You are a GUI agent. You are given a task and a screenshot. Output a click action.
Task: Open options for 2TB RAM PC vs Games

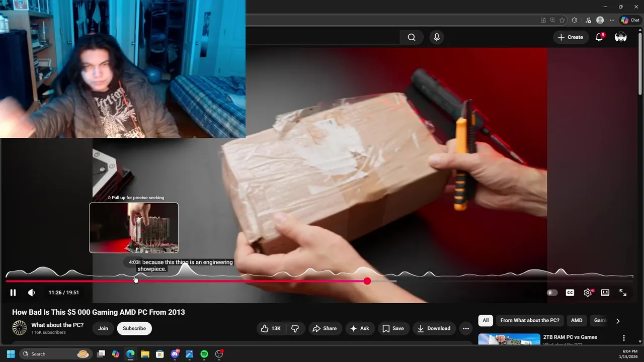(x=624, y=338)
